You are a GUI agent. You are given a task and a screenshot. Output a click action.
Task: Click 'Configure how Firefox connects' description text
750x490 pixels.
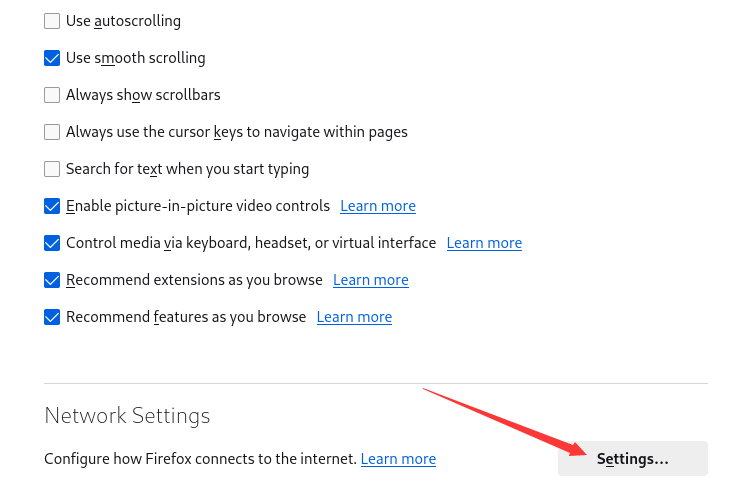(x=200, y=459)
